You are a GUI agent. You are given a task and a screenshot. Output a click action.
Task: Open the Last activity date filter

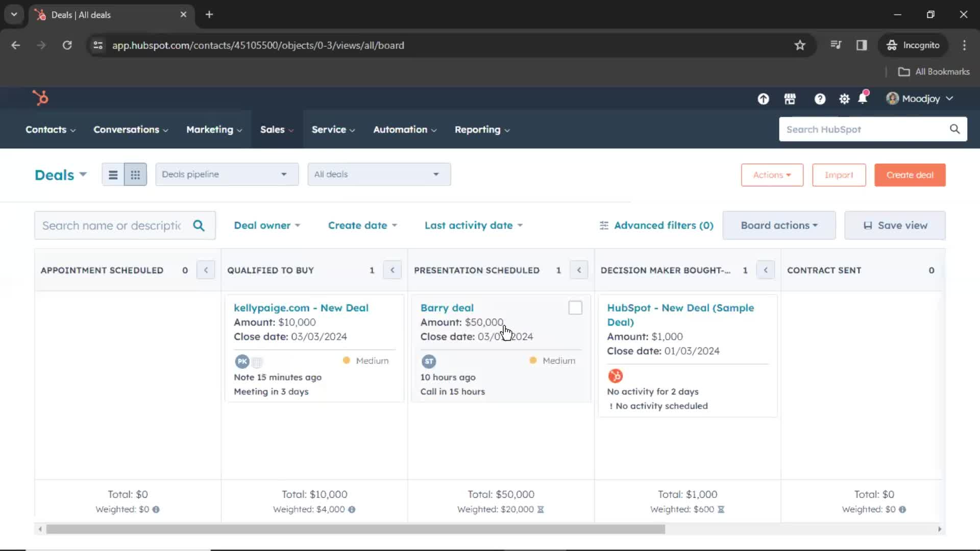(x=474, y=226)
